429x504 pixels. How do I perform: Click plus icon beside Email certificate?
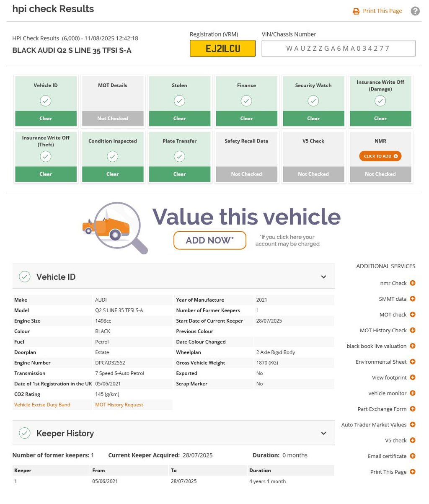413,456
